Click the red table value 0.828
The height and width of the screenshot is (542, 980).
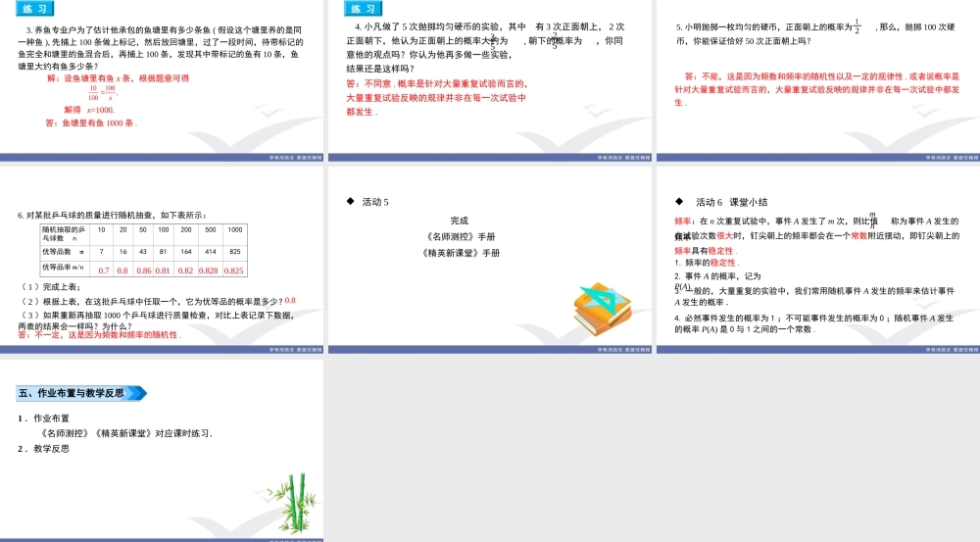coord(208,271)
